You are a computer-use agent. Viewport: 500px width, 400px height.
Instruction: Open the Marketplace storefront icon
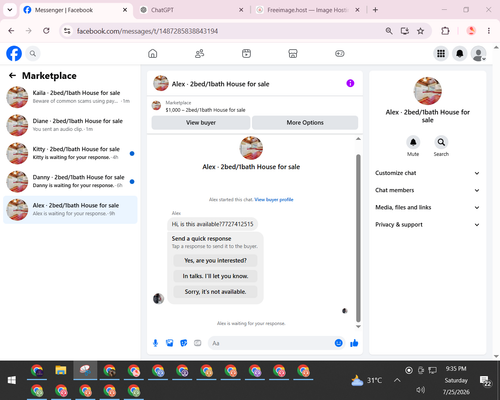pos(293,53)
